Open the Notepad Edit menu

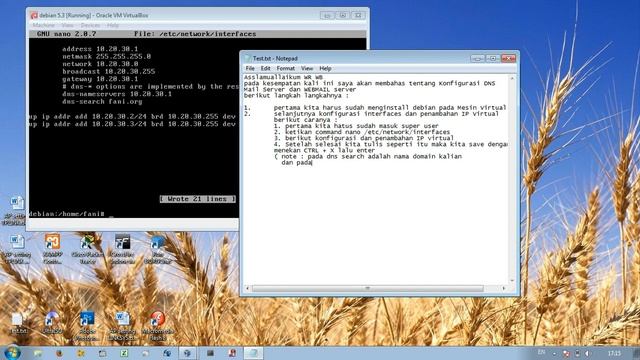pyautogui.click(x=266, y=68)
